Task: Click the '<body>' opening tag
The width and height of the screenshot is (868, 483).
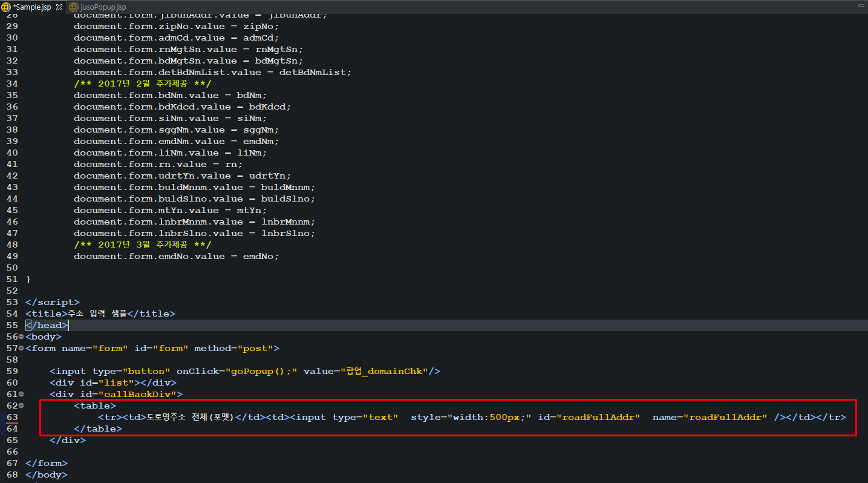Action: (43, 337)
